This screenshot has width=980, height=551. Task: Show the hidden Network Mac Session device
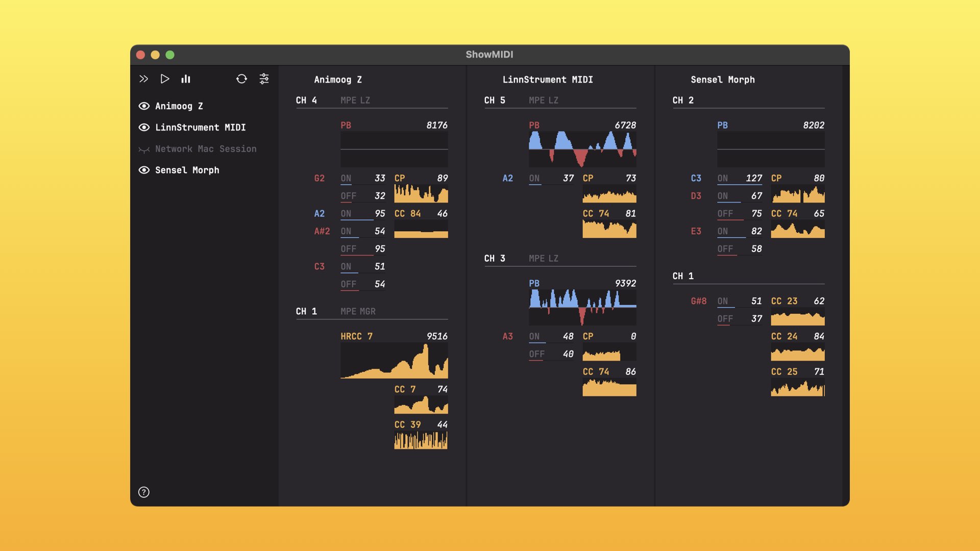(x=144, y=149)
